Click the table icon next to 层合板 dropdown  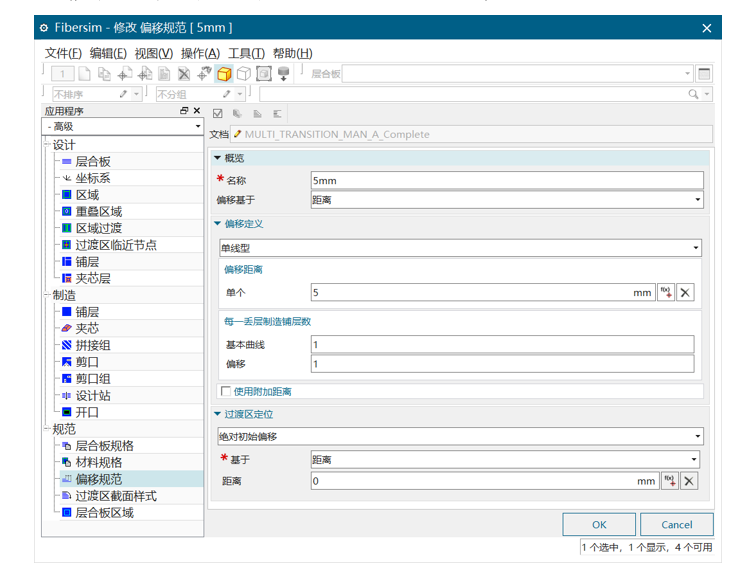tap(704, 74)
